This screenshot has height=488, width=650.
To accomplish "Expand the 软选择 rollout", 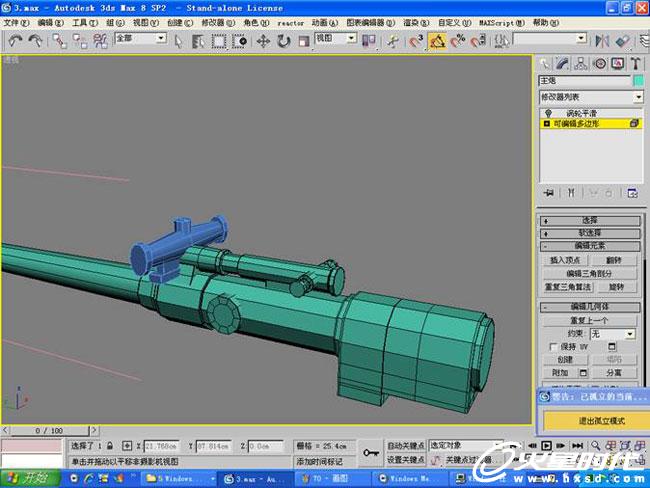I will coord(590,233).
